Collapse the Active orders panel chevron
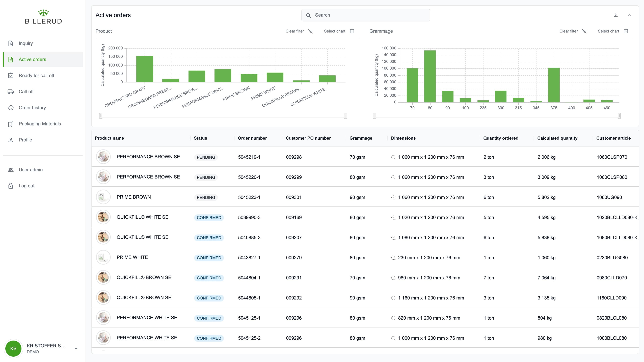The image size is (644, 362). click(629, 15)
